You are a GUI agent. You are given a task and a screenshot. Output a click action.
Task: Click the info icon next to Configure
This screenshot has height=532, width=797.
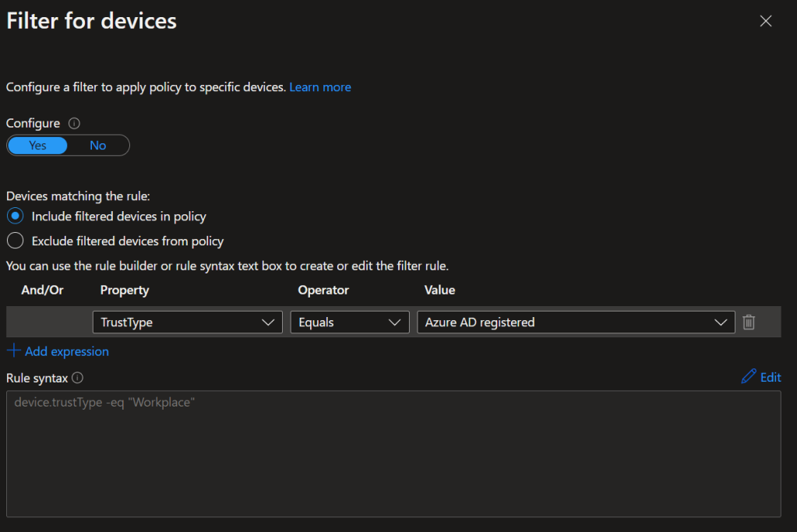(x=75, y=123)
